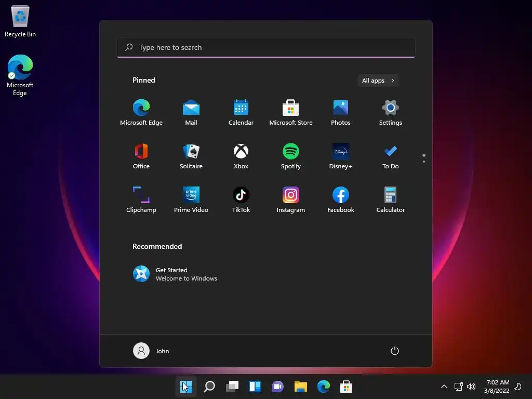
Task: Open Solitaire game
Action: tap(191, 156)
